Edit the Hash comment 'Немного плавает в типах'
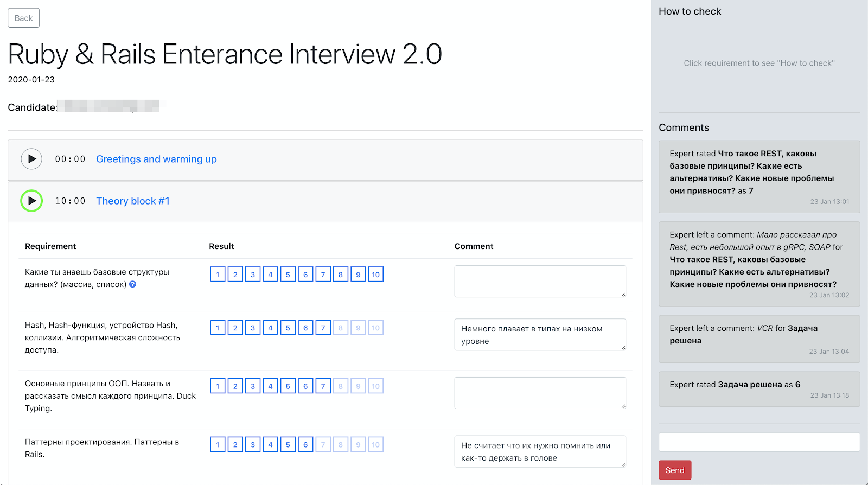 point(540,334)
